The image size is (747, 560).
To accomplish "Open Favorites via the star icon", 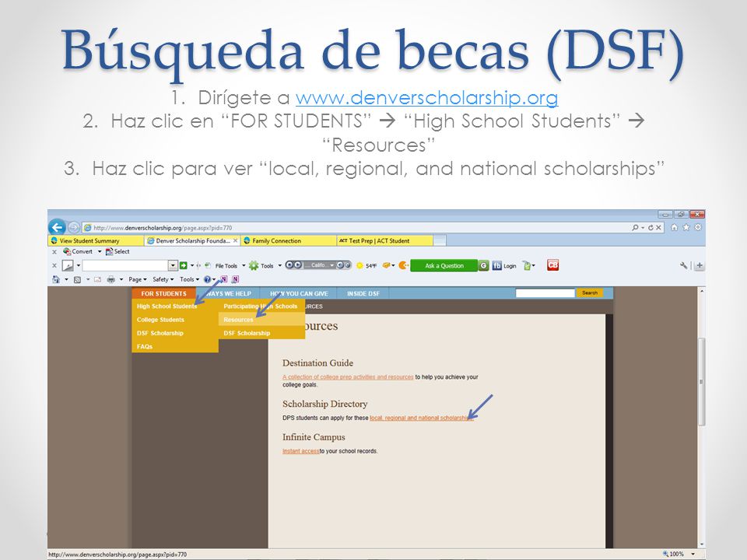I will pyautogui.click(x=686, y=227).
